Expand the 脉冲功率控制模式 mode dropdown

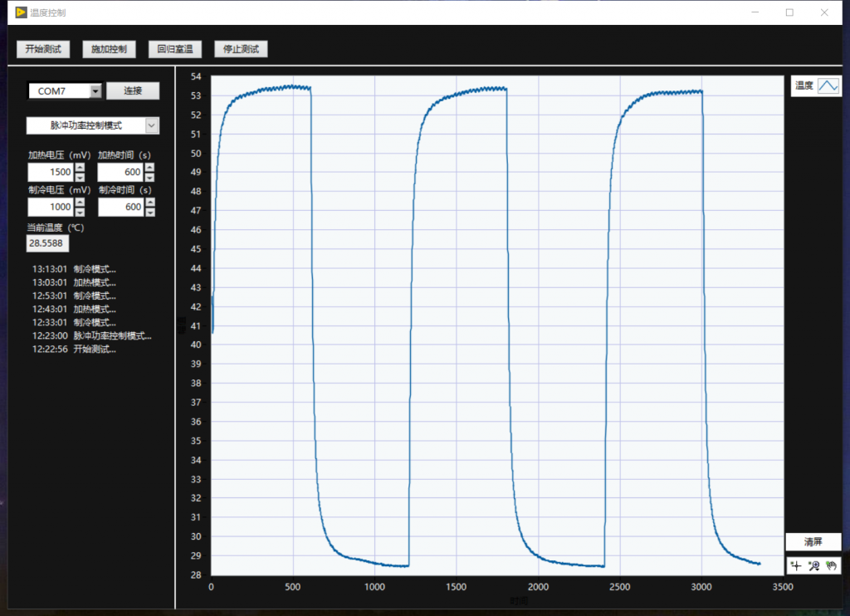point(152,125)
